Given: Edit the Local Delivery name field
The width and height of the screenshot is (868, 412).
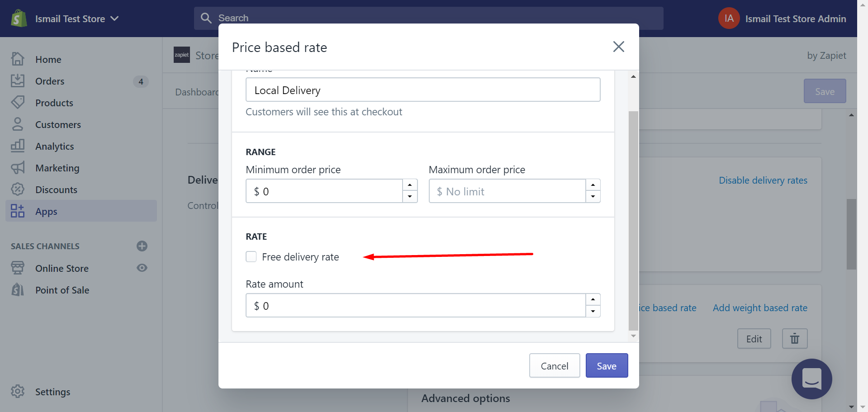Looking at the screenshot, I should tap(423, 90).
